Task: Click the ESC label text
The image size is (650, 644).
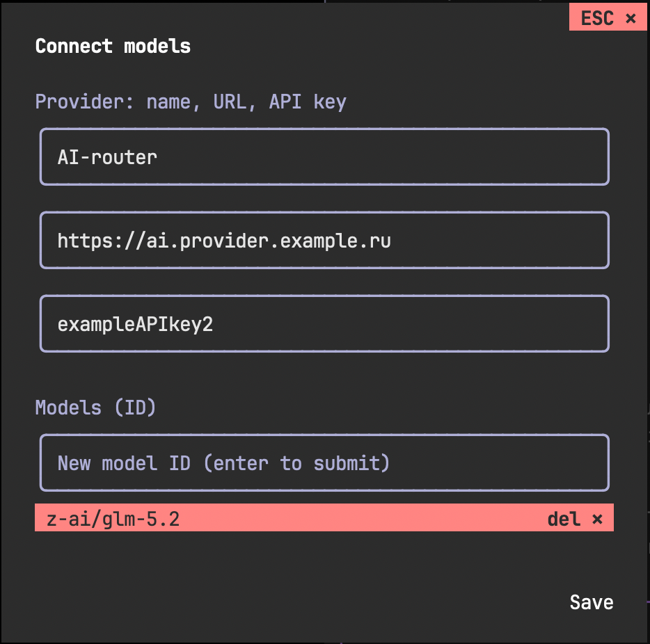Action: (597, 18)
